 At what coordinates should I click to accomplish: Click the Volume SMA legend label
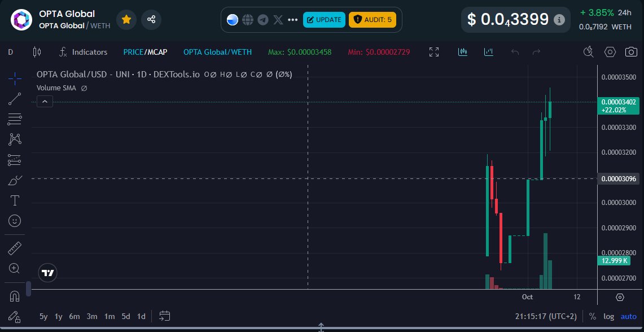click(56, 88)
